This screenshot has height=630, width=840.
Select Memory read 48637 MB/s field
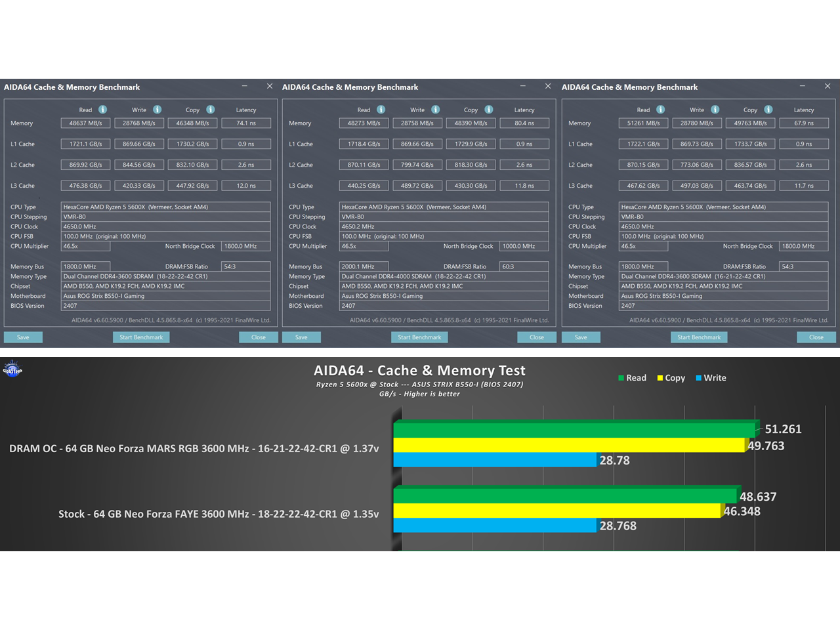[x=86, y=123]
